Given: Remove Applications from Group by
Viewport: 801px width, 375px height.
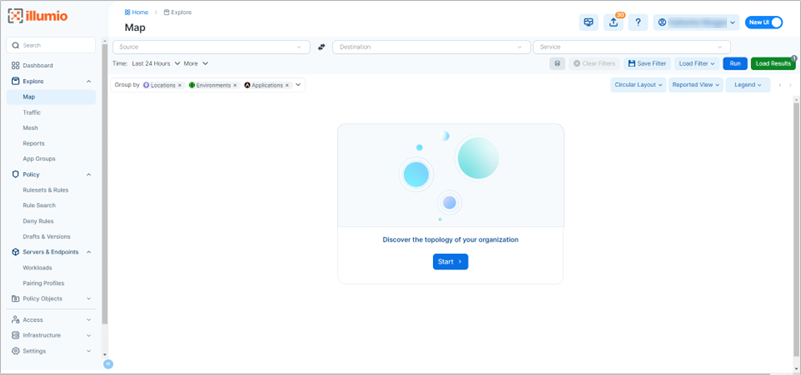Looking at the screenshot, I should [287, 85].
